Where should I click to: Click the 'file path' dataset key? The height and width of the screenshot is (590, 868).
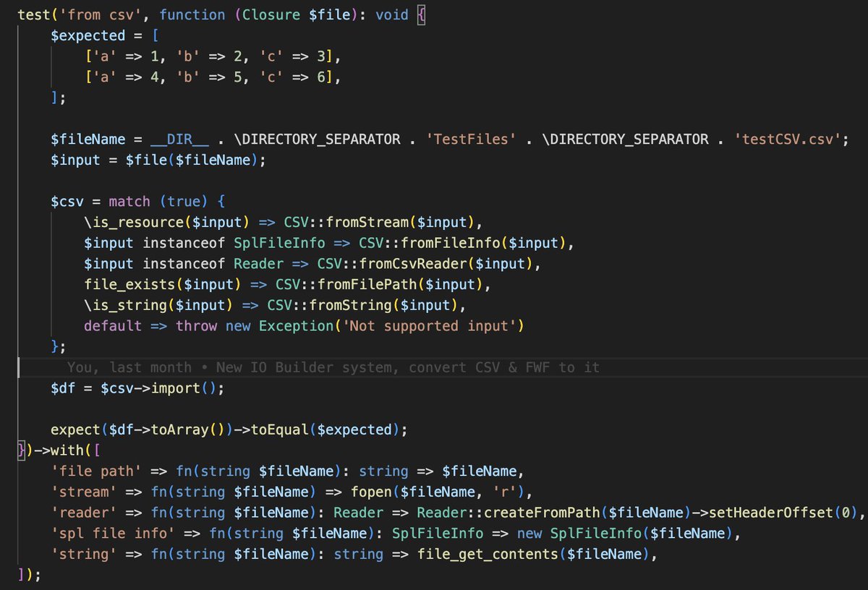(96, 471)
